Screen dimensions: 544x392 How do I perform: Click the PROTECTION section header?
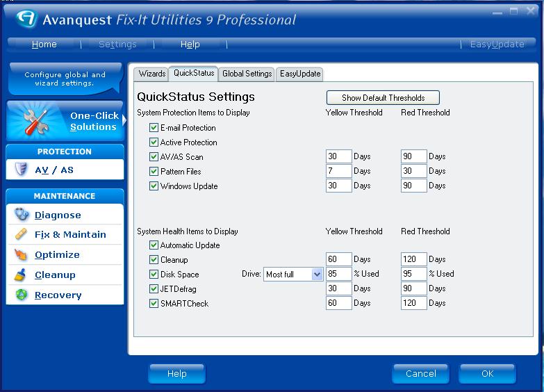pos(65,152)
